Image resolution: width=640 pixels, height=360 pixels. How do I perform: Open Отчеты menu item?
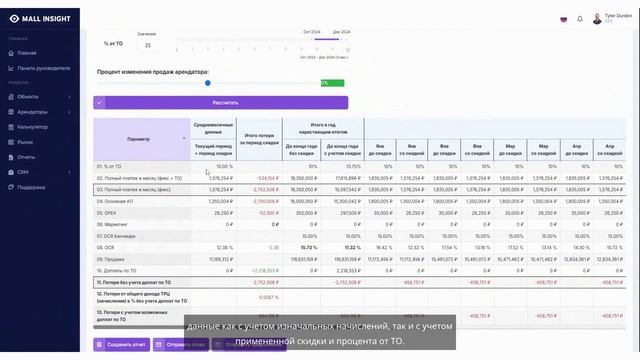tap(26, 157)
